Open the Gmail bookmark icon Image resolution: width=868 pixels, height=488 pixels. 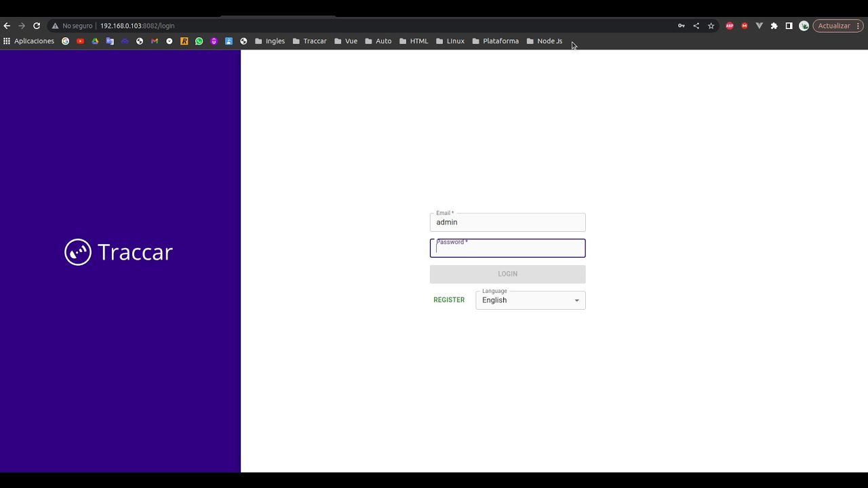click(155, 41)
